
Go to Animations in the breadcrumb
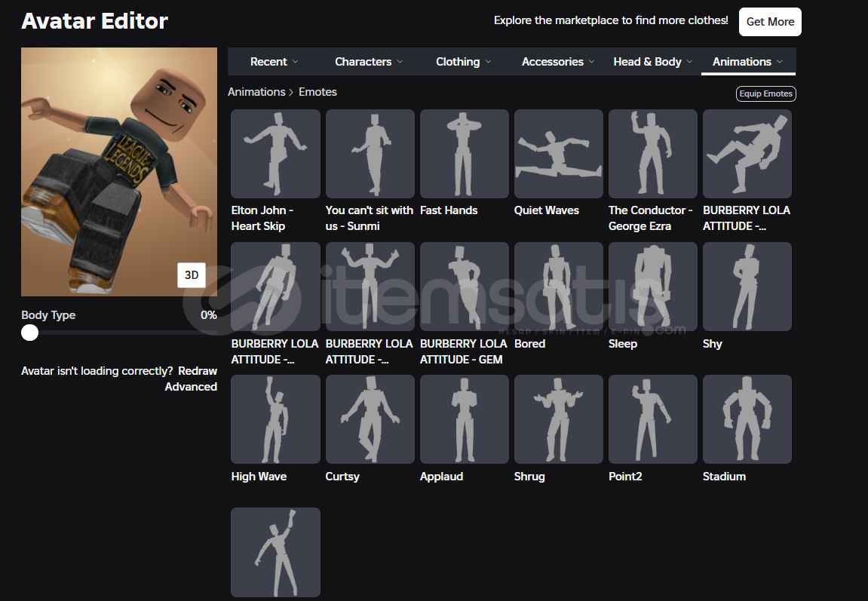256,92
